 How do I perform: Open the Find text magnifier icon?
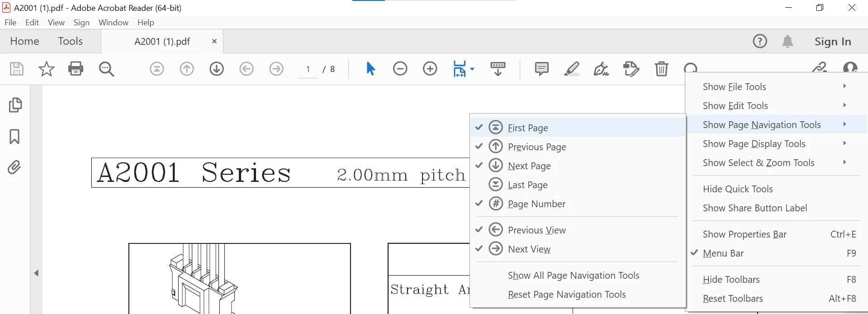[x=107, y=69]
